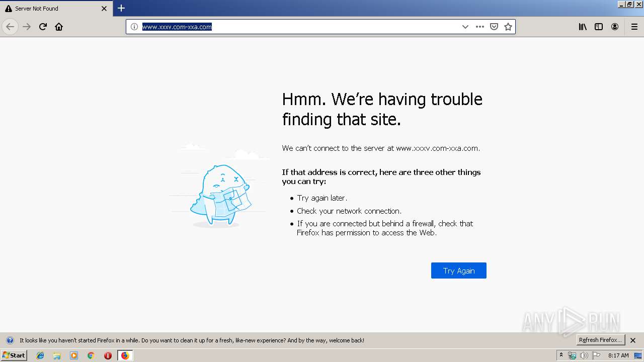Go back using the back arrow

coord(10,27)
